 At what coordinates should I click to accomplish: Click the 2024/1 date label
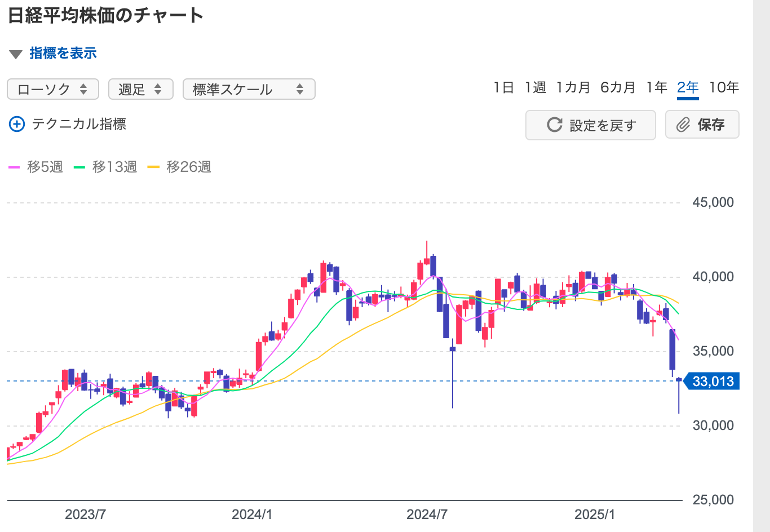(x=252, y=514)
